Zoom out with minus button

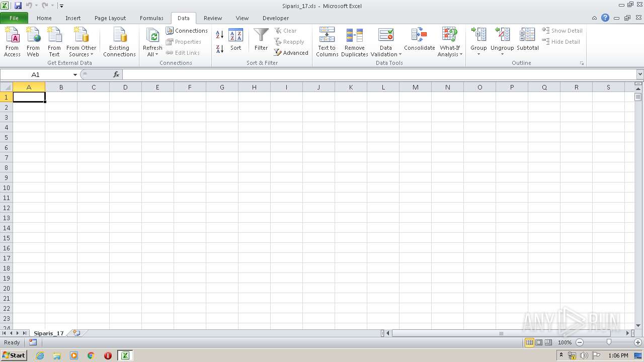pyautogui.click(x=579, y=342)
